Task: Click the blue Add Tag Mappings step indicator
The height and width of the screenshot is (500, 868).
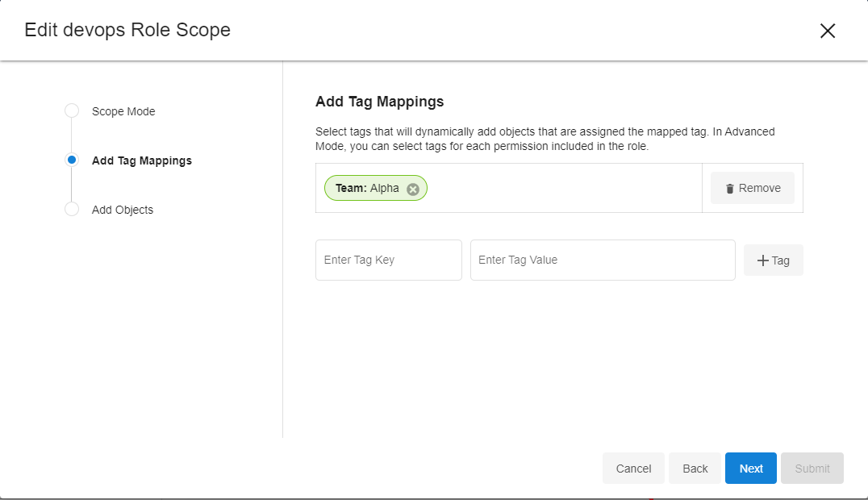Action: (x=72, y=160)
